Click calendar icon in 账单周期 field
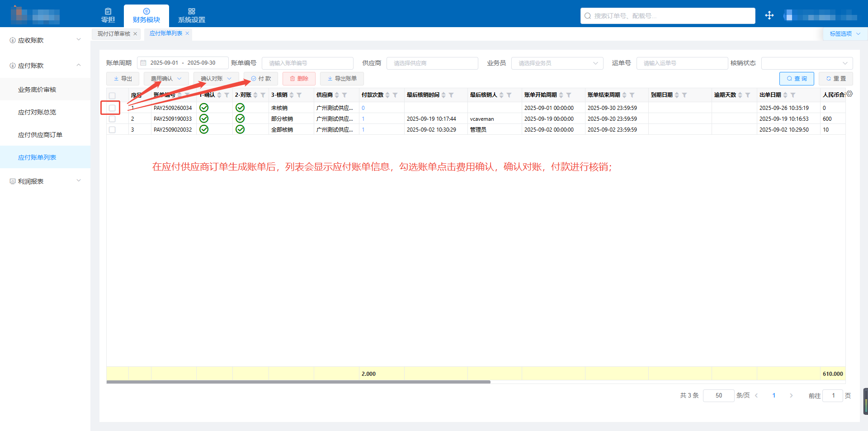Image resolution: width=868 pixels, height=431 pixels. [143, 63]
